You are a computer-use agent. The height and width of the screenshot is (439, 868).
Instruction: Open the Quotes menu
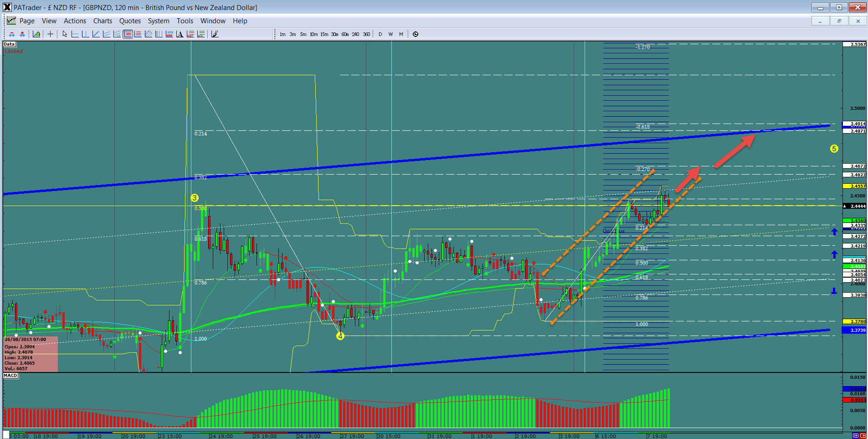coord(130,21)
